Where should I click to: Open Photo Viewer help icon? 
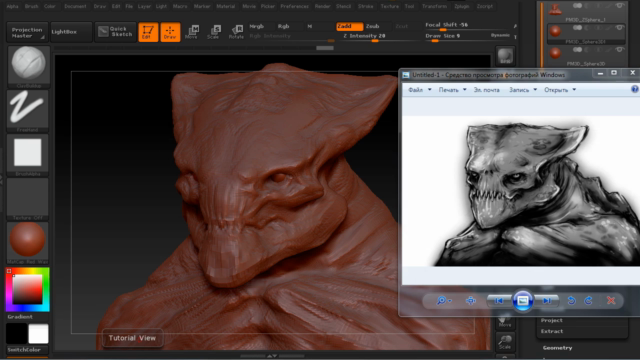coord(635,89)
